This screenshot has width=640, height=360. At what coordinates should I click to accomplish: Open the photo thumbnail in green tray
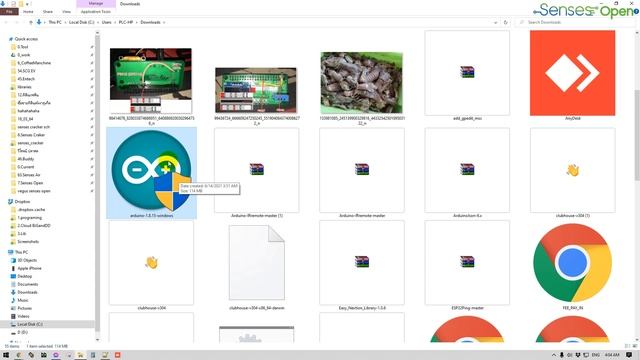(x=362, y=82)
